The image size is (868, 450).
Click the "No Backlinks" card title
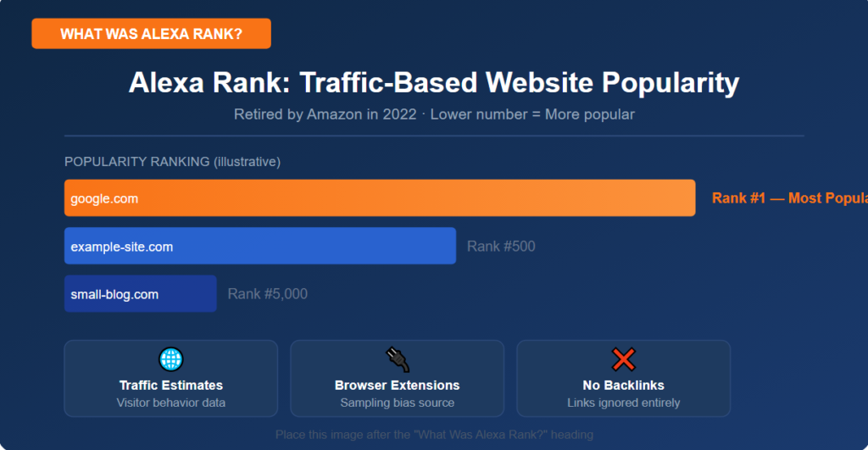623,386
